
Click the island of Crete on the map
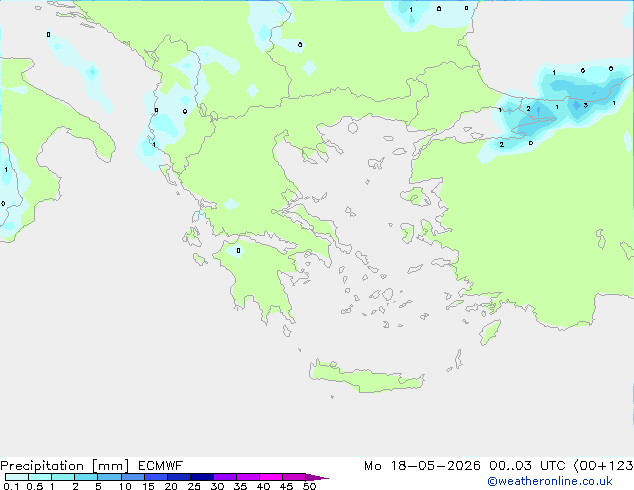(x=366, y=377)
